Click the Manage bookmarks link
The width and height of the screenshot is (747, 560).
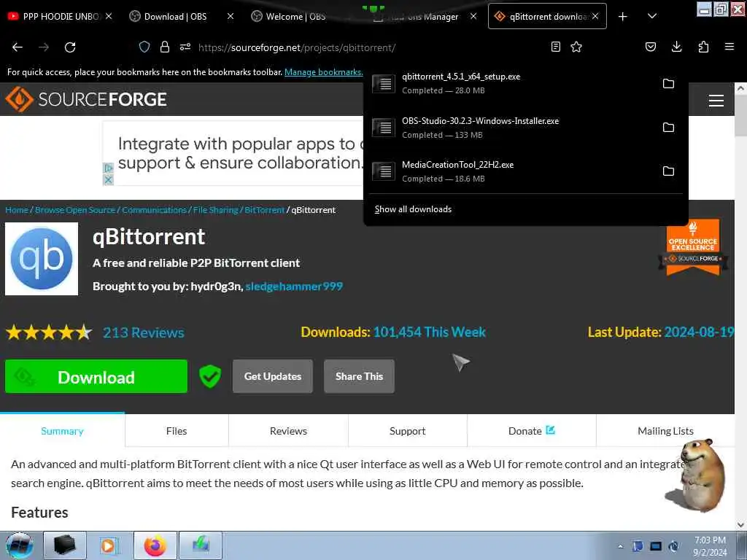tap(323, 72)
